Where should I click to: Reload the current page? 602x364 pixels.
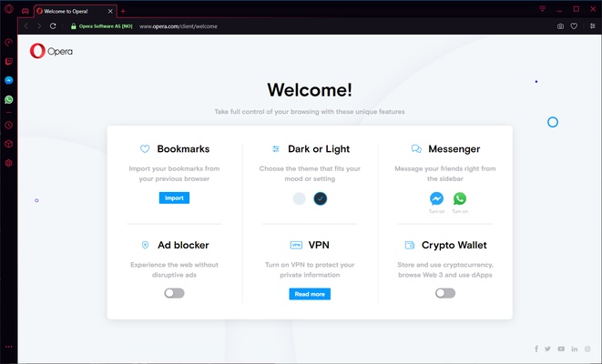pos(53,26)
